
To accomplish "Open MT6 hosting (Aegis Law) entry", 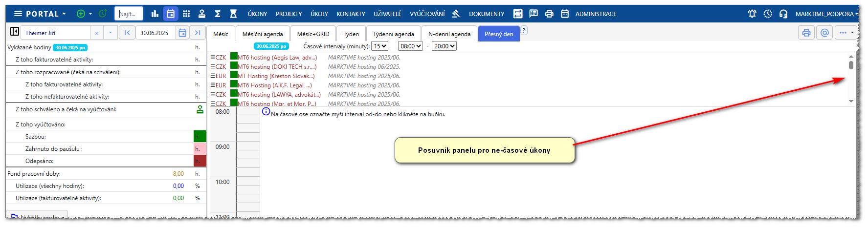I will (277, 58).
